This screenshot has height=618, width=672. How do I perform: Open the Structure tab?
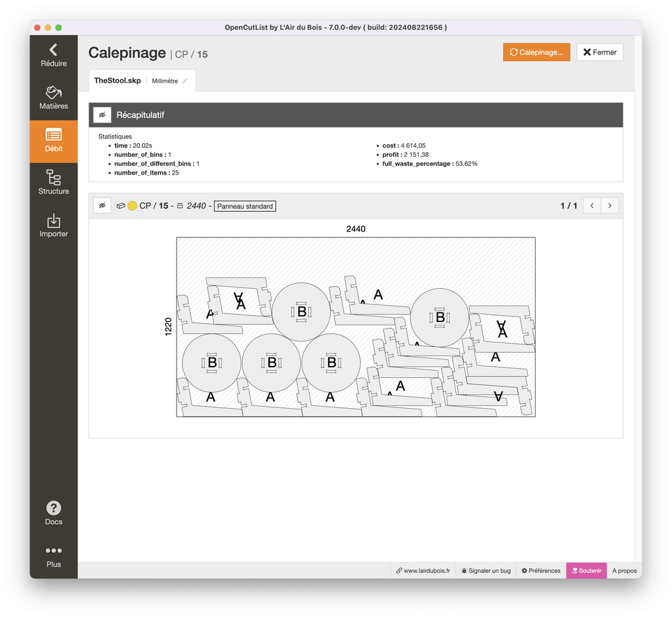[54, 184]
